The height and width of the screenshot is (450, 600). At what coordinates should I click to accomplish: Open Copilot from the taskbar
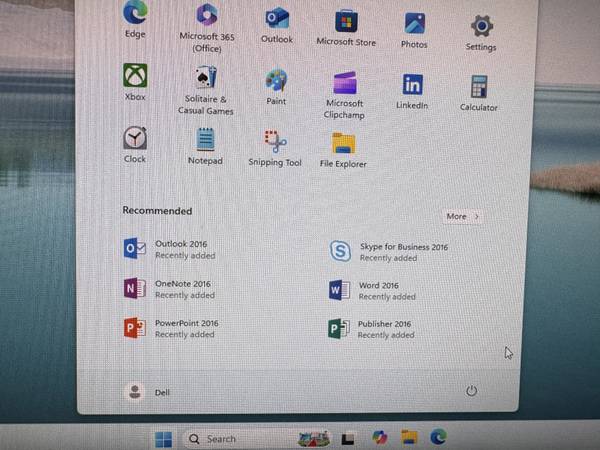(x=380, y=438)
